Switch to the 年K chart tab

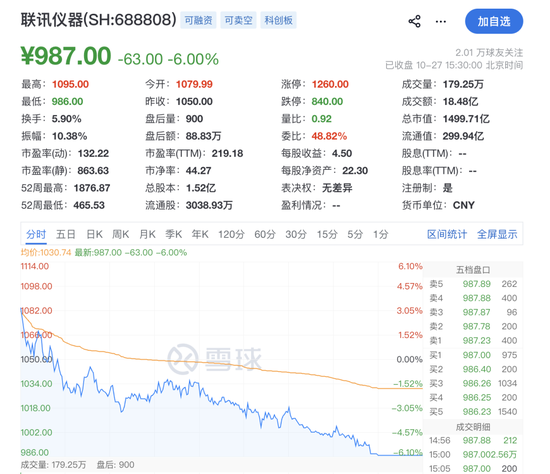tap(200, 234)
